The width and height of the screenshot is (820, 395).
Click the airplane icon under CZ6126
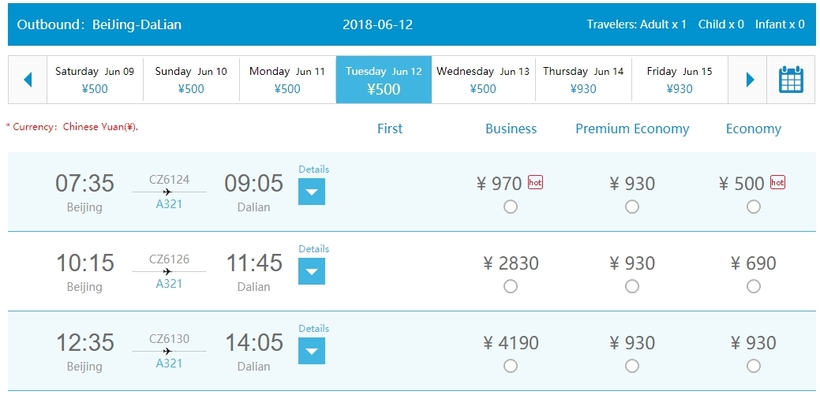167,272
